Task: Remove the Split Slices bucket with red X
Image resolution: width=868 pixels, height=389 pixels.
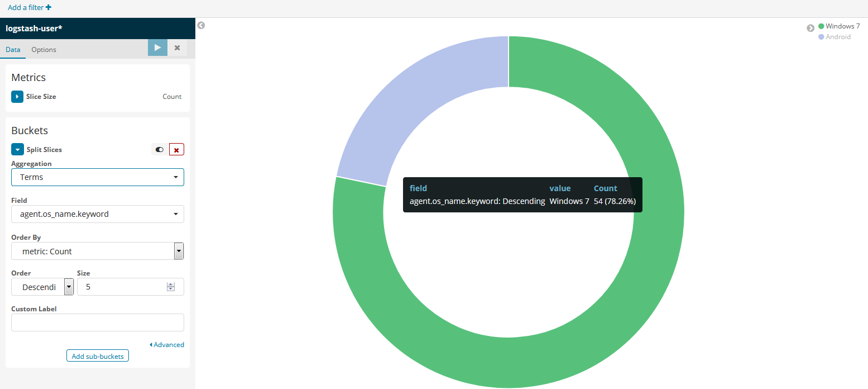Action: coord(176,150)
